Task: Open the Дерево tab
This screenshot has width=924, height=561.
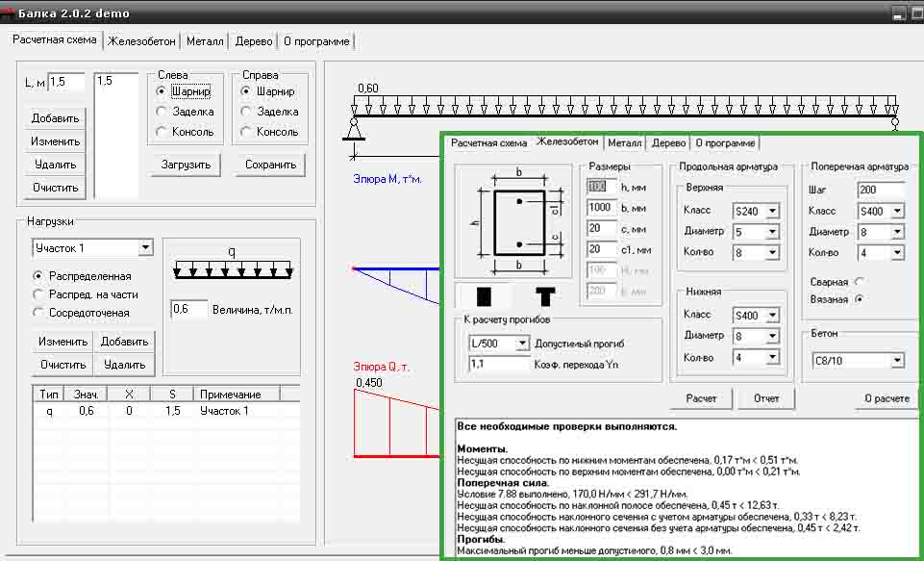Action: [x=254, y=41]
